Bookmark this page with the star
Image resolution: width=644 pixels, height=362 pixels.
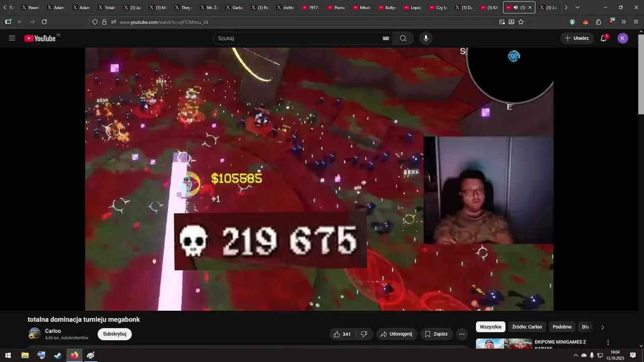click(x=521, y=22)
